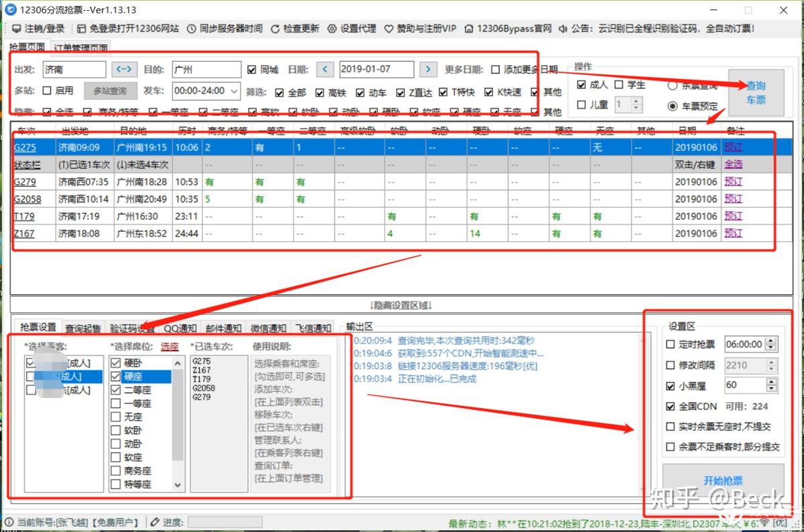Click the app logo in title bar

[10, 10]
